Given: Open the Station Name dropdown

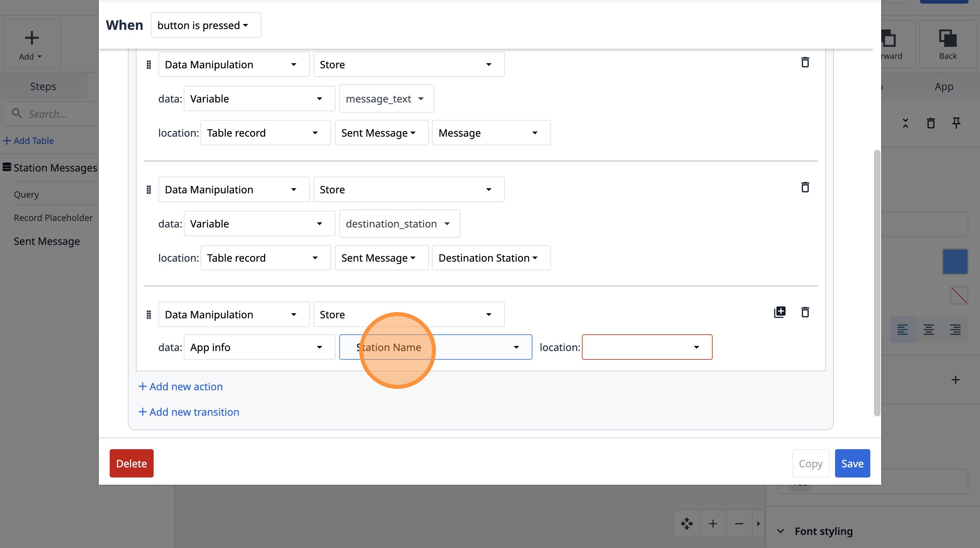Looking at the screenshot, I should tap(436, 347).
